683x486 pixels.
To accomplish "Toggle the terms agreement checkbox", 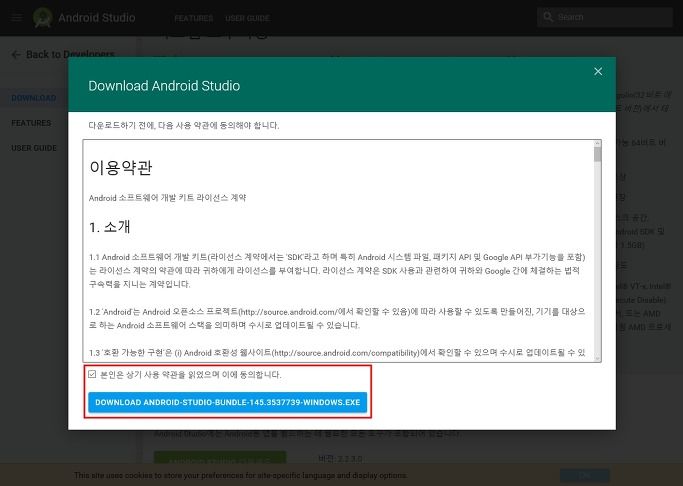I will click(92, 374).
